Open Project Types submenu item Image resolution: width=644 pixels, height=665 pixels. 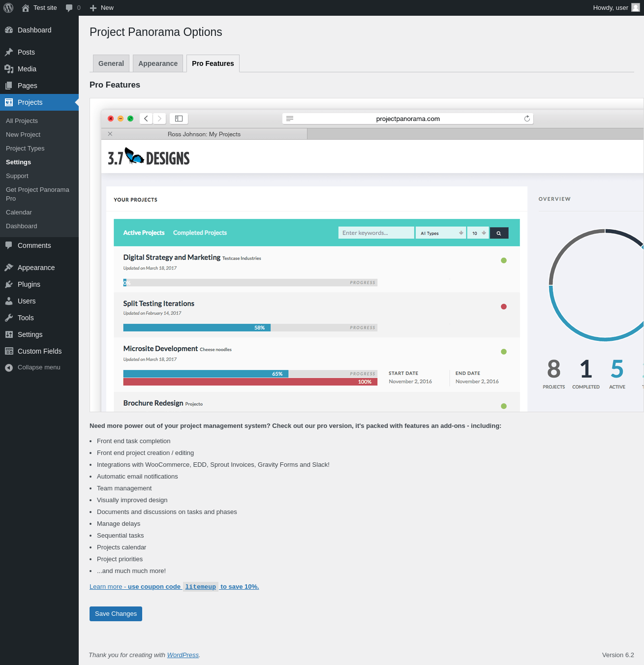coord(25,149)
